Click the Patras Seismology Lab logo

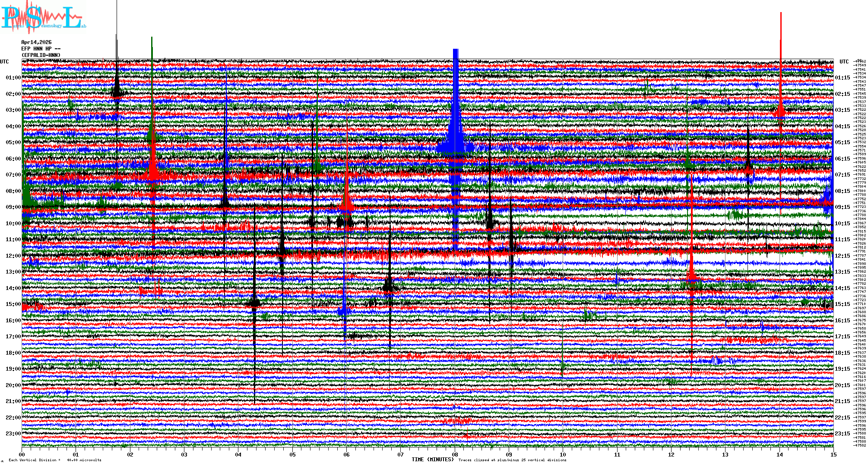(x=43, y=17)
